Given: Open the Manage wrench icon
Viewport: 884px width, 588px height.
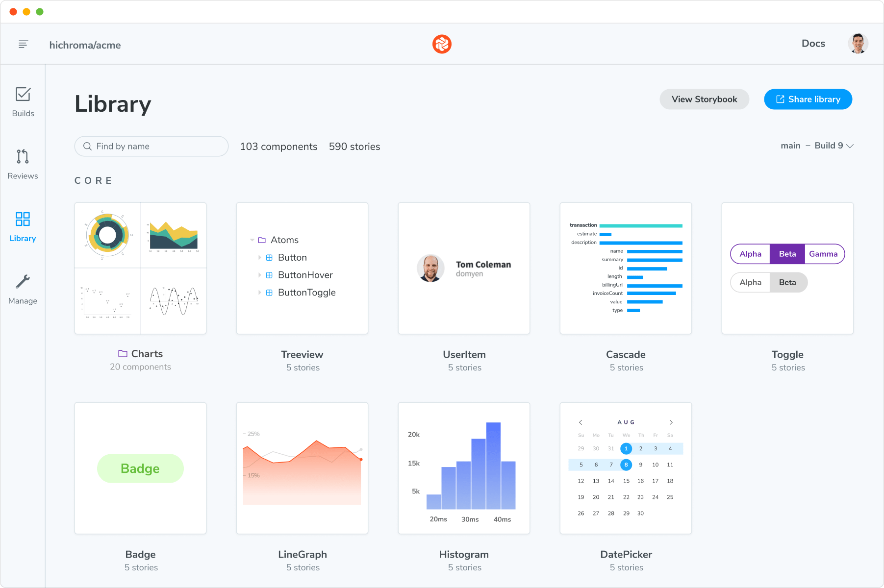Looking at the screenshot, I should tap(23, 282).
